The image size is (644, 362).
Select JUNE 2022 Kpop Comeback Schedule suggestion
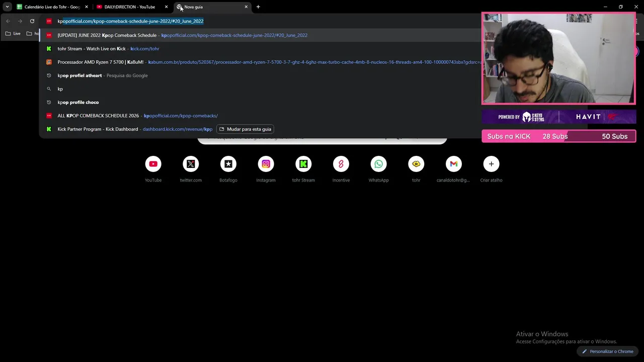tap(260, 35)
